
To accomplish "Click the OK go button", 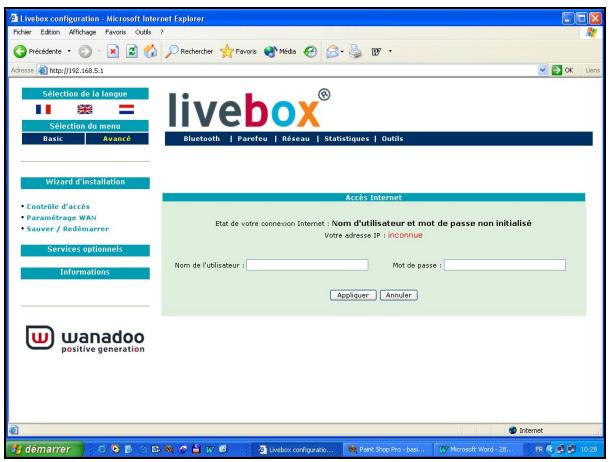I will [x=563, y=70].
